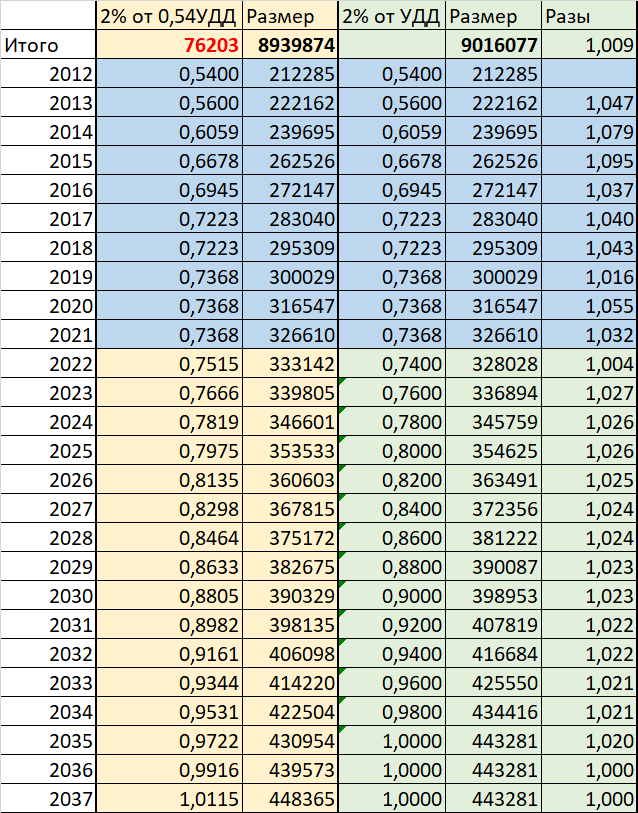Click the "Разы" column header cell
The height and width of the screenshot is (813, 638).
tap(589, 17)
